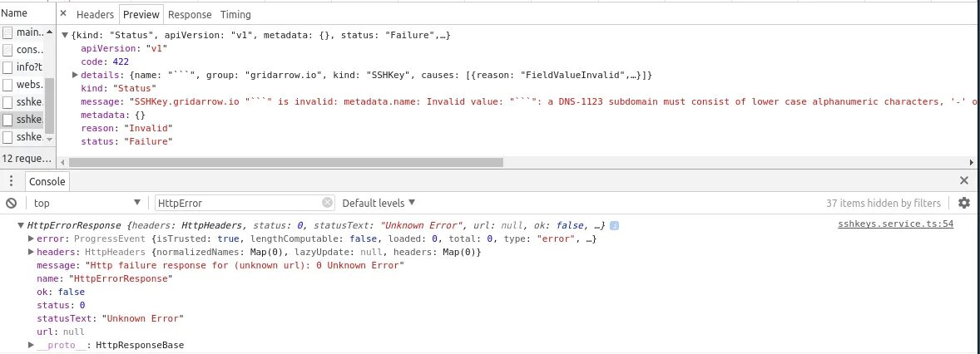Click the 'code: 422' line
The height and width of the screenshot is (354, 980).
point(105,61)
